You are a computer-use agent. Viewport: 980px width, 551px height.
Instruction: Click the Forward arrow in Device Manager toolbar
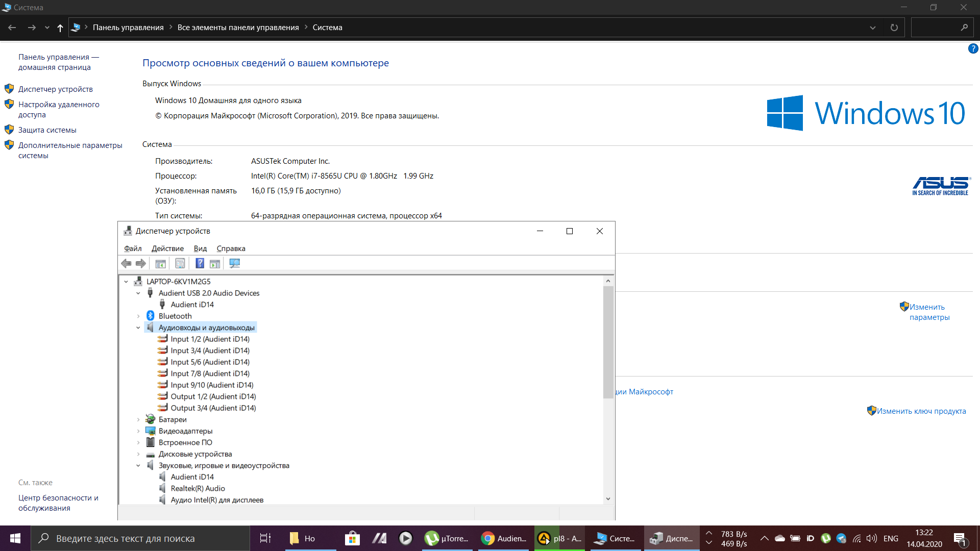pyautogui.click(x=140, y=263)
